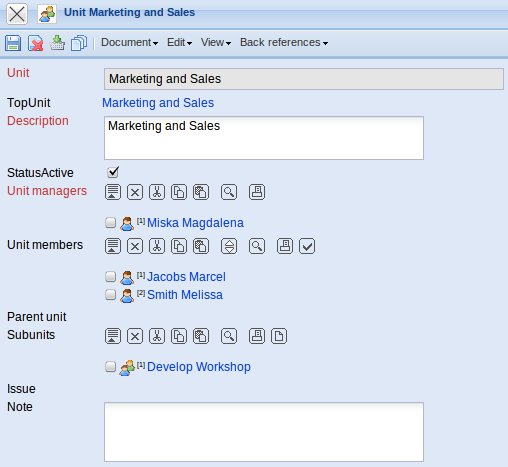The image size is (508, 467).
Task: Click the delete document icon with red X
Action: (35, 43)
